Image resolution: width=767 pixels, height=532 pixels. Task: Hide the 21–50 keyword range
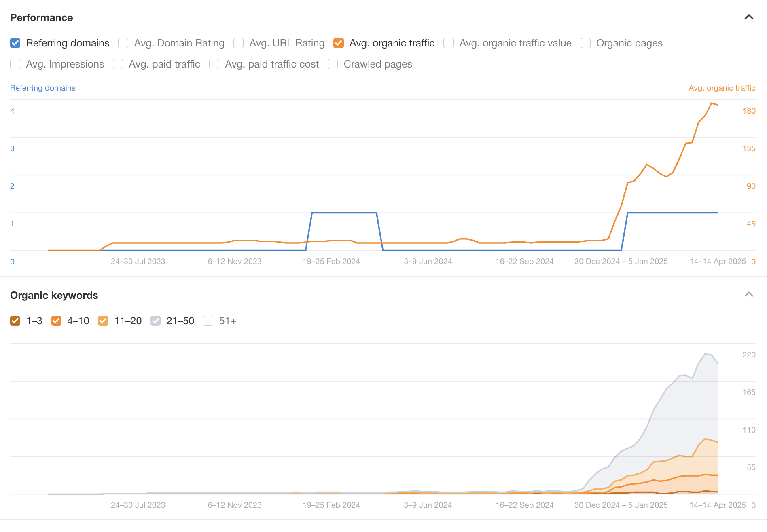155,321
